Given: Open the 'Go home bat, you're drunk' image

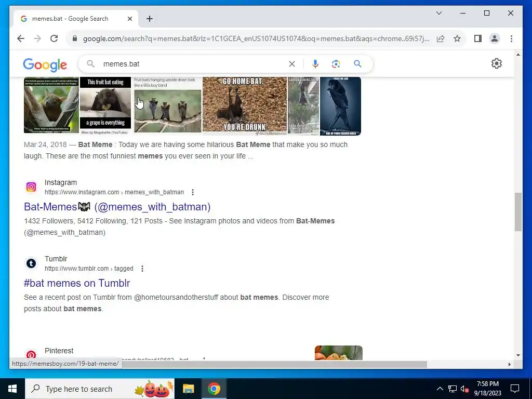Looking at the screenshot, I should pyautogui.click(x=245, y=106).
